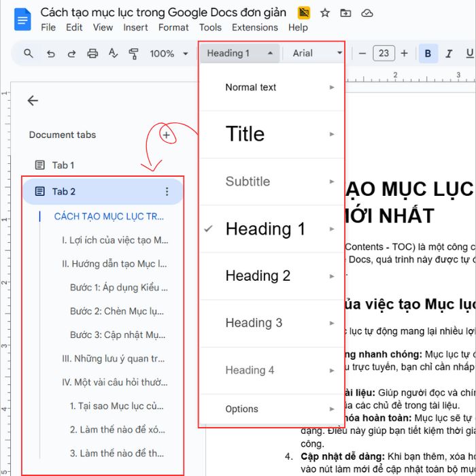Open the View menu
The height and width of the screenshot is (476, 476).
pyautogui.click(x=103, y=28)
